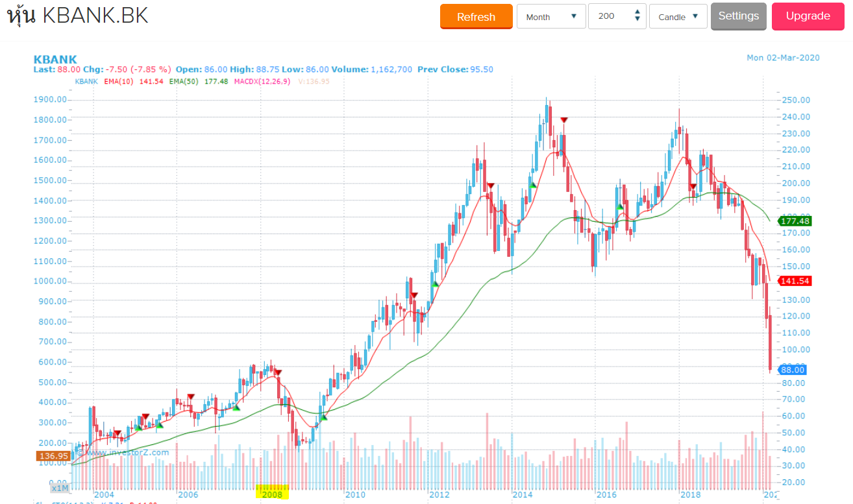
Task: Click the blue 88.00 last price tag
Action: coord(792,370)
